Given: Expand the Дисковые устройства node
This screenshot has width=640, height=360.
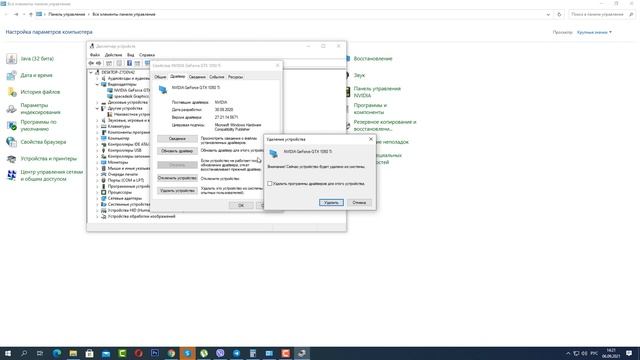Looking at the screenshot, I should coord(97,102).
